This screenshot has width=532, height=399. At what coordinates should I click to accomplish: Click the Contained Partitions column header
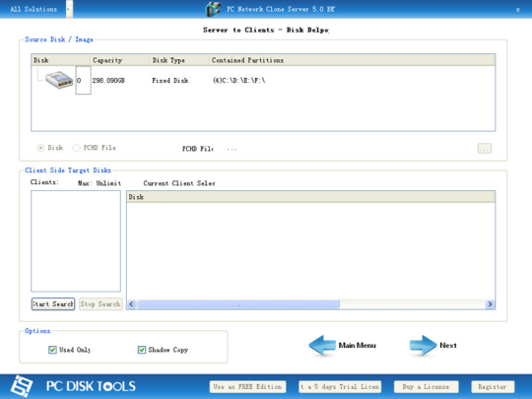coord(352,60)
